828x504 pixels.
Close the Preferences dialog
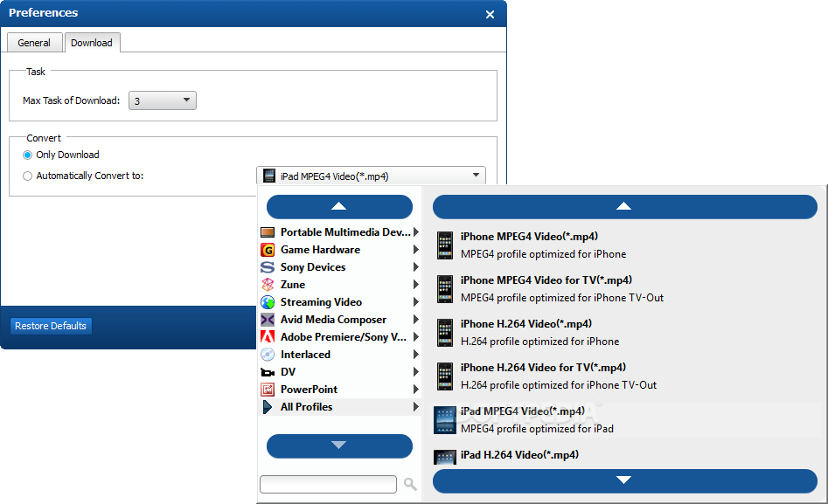click(x=490, y=14)
